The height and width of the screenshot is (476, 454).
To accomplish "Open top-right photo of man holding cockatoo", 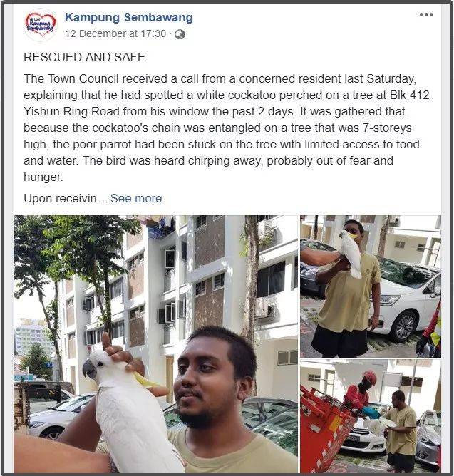I will coord(371,286).
